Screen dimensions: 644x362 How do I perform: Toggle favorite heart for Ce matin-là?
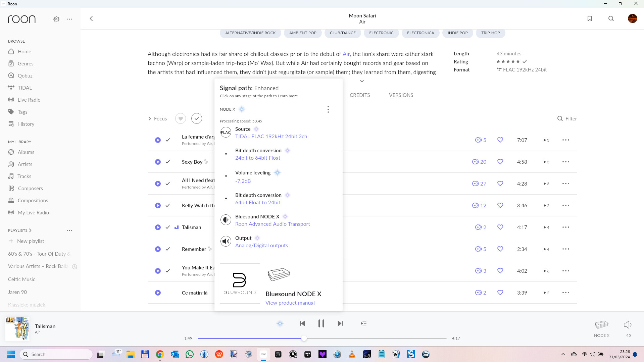point(500,293)
